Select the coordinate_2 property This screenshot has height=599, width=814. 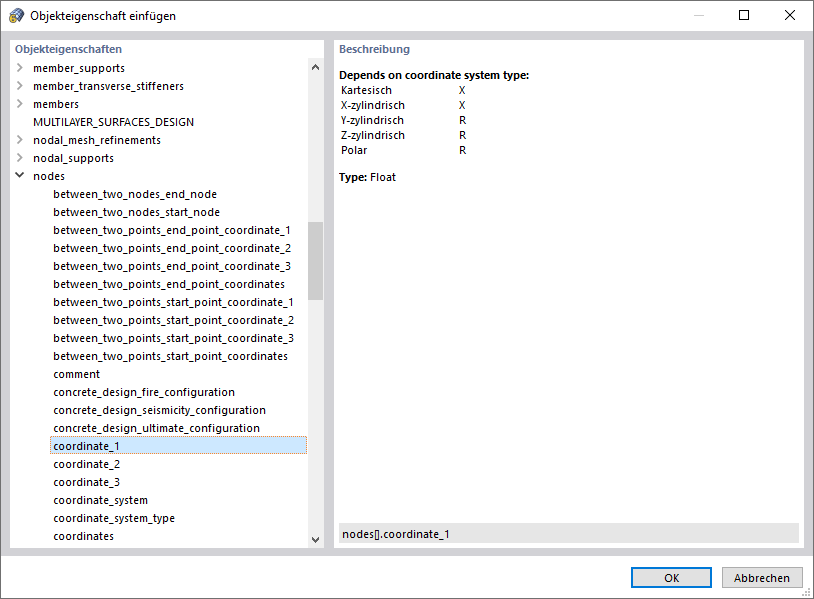[x=87, y=464]
